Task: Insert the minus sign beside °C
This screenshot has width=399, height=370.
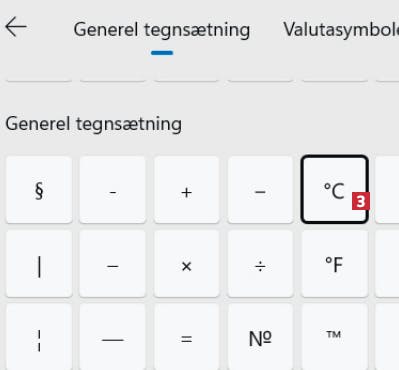Action: click(x=260, y=190)
